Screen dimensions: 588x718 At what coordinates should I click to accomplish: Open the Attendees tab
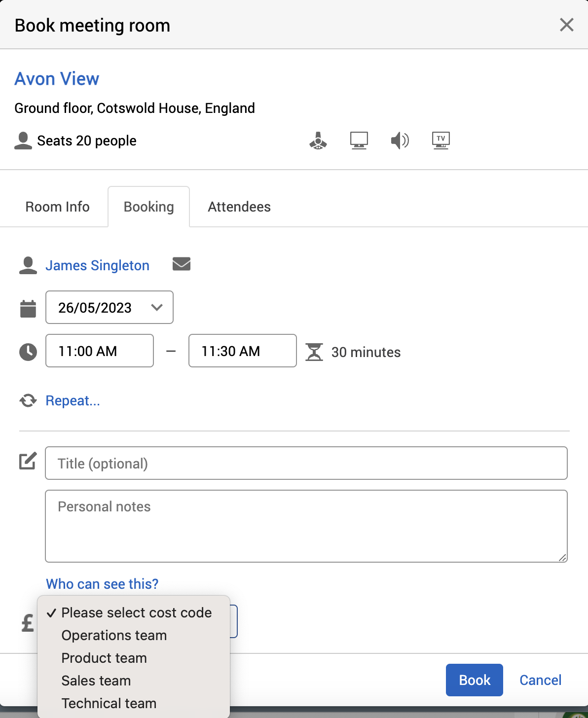[x=239, y=207]
